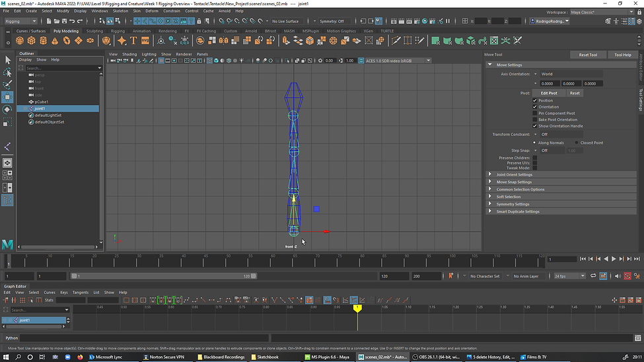Image resolution: width=644 pixels, height=362 pixels.
Task: Select the arrow Select tool in toolbox
Action: click(7, 60)
